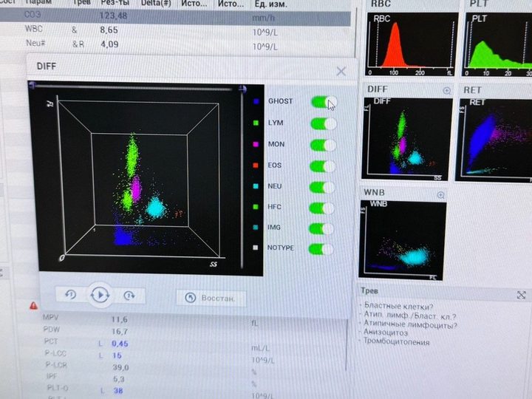Image resolution: width=532 pixels, height=399 pixels.
Task: Click the vertical slider beside 3D scattergram
Action: coord(242,178)
